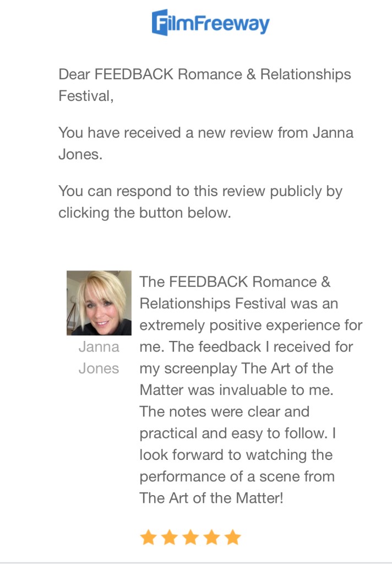Select the fifth rating star
Screen dimensions: 392x564
pos(233,538)
